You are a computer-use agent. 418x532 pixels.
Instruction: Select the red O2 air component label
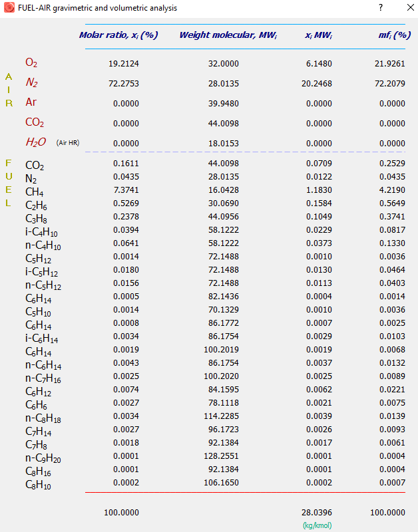pos(31,63)
